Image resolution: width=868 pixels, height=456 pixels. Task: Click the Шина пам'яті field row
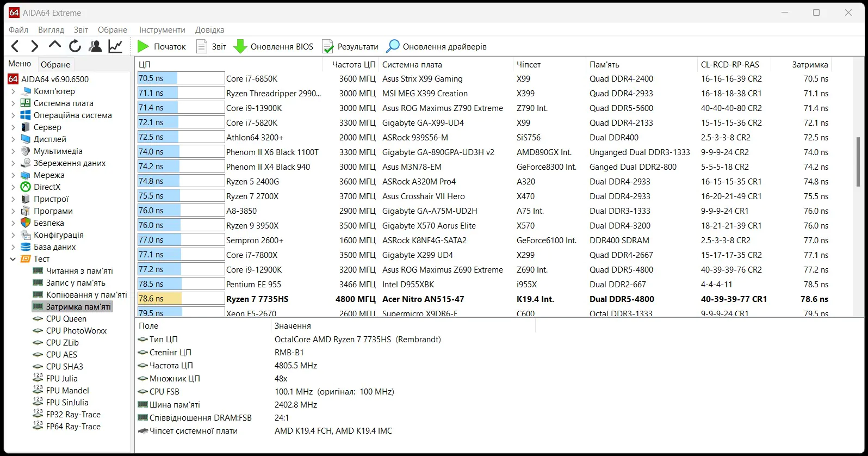(x=336, y=405)
